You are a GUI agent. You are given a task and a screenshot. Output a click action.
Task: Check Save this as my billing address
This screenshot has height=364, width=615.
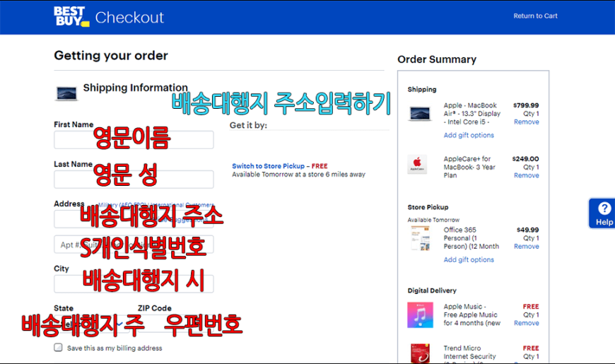59,348
